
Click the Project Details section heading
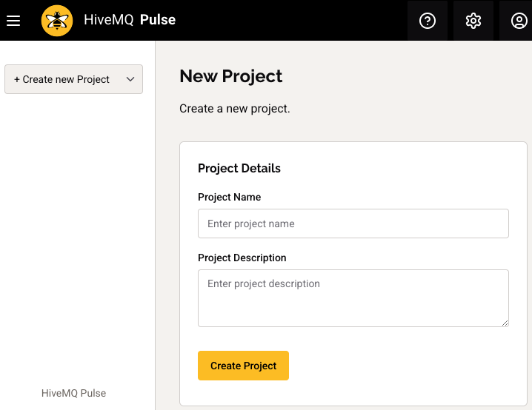coord(239,169)
